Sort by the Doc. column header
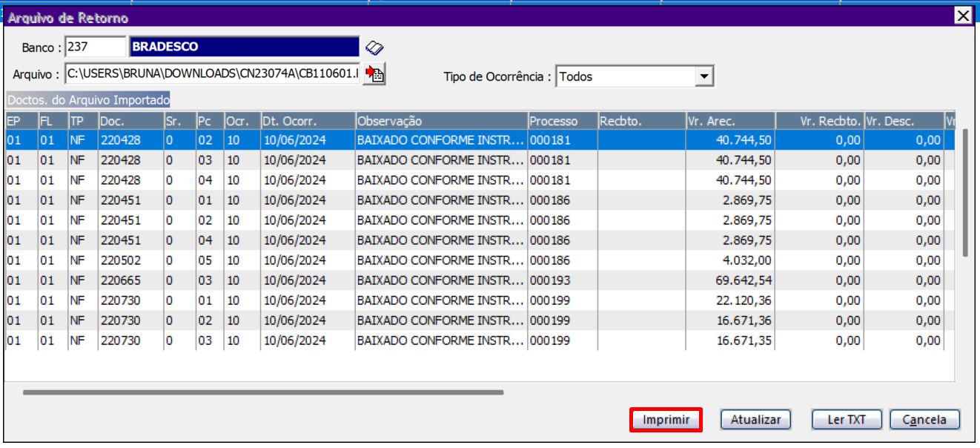This screenshot has width=980, height=448. tap(130, 121)
